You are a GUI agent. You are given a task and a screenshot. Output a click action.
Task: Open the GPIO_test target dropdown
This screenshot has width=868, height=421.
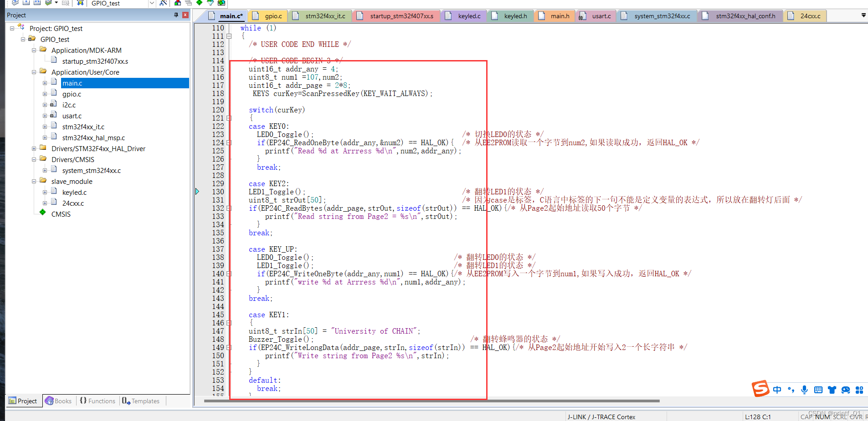point(152,3)
